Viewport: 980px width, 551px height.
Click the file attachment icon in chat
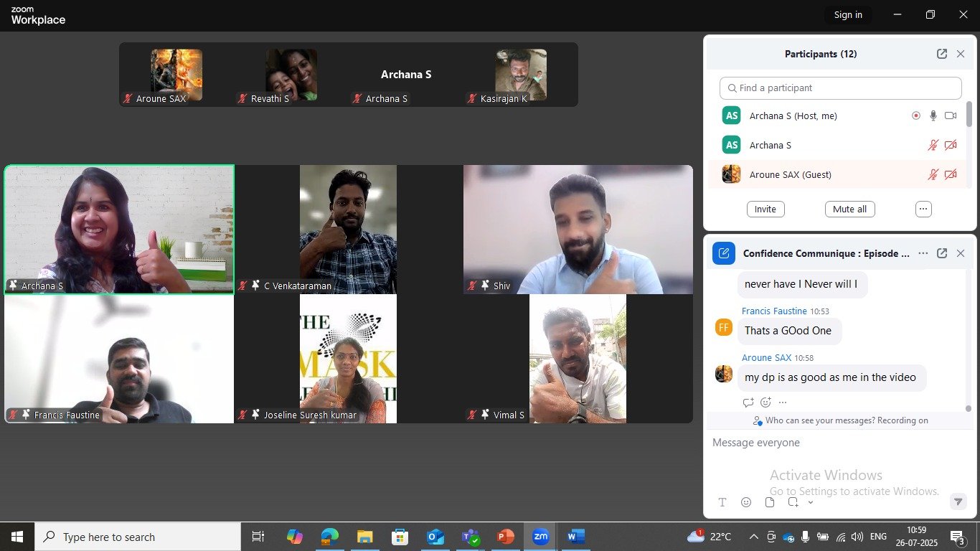click(x=770, y=502)
